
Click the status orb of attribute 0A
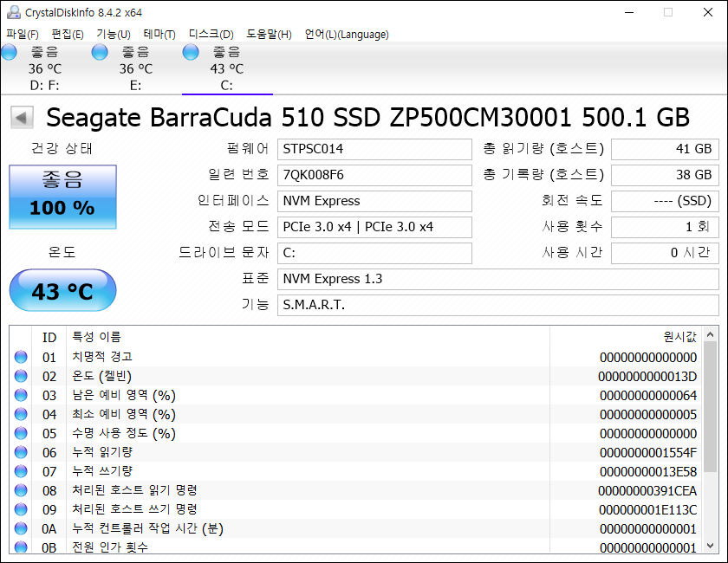pyautogui.click(x=21, y=528)
